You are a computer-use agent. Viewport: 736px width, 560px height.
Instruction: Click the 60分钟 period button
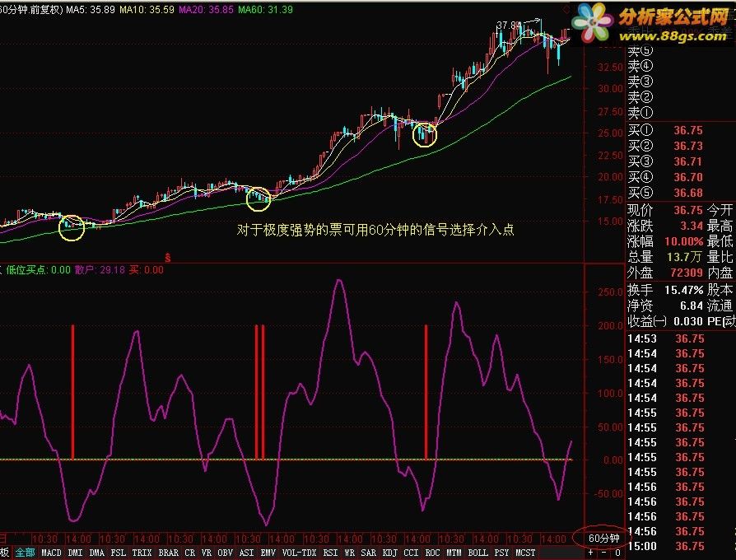click(x=604, y=538)
